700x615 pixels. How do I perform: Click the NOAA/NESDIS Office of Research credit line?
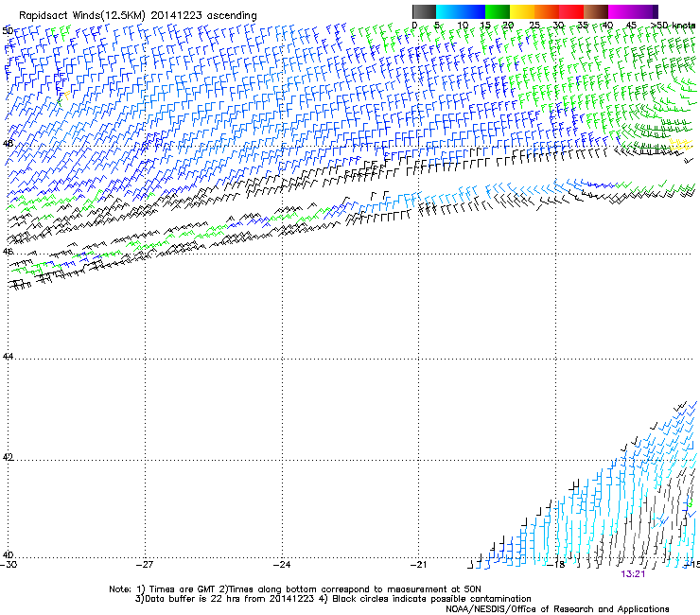coord(557,609)
